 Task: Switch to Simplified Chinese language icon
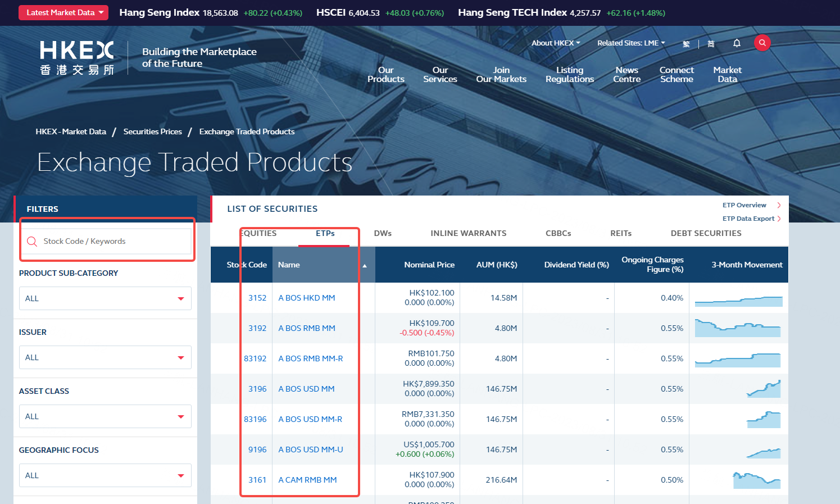pyautogui.click(x=711, y=44)
